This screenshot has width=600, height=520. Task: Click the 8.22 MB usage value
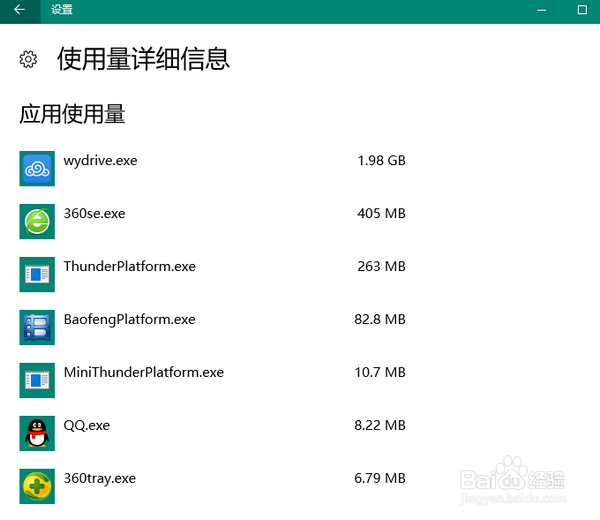[x=380, y=425]
